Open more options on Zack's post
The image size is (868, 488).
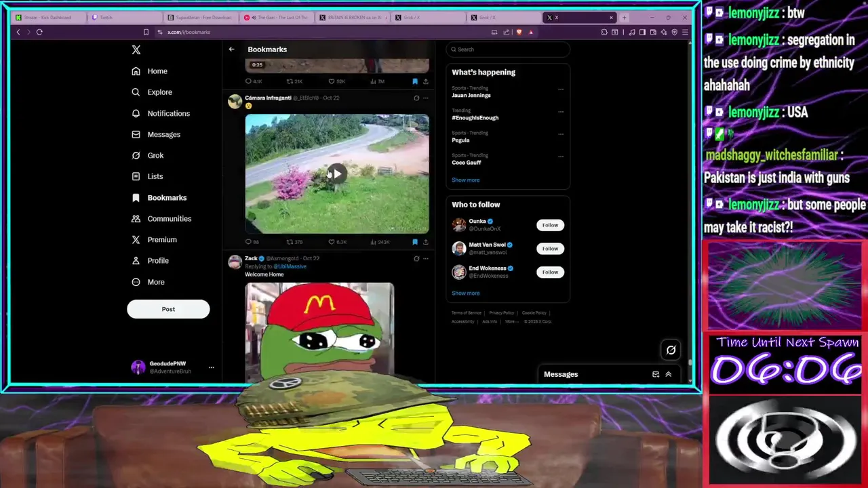(x=426, y=258)
